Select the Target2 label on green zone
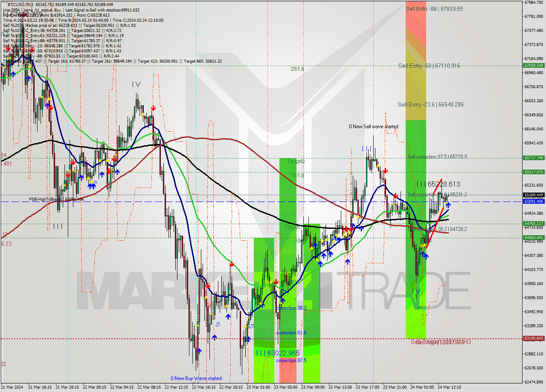 tap(296, 161)
